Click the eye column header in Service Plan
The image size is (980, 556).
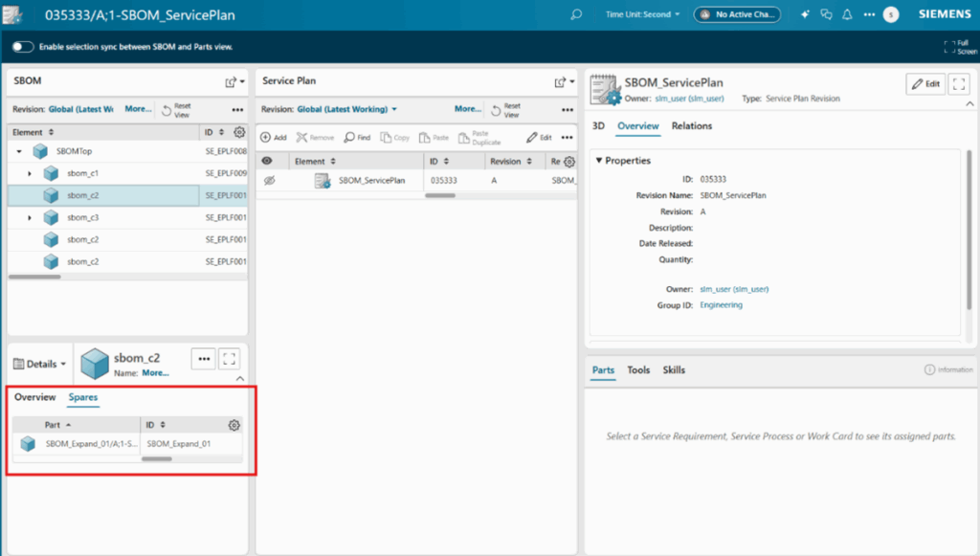coord(268,162)
